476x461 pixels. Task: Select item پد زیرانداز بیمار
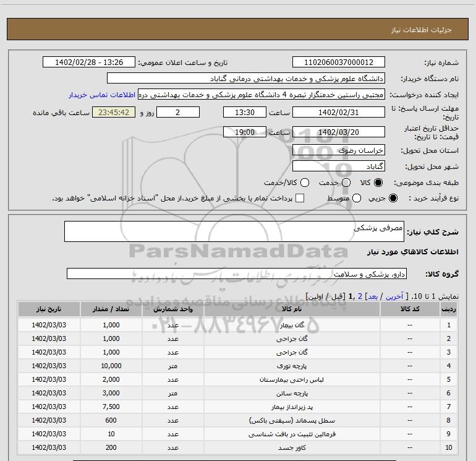292,407
